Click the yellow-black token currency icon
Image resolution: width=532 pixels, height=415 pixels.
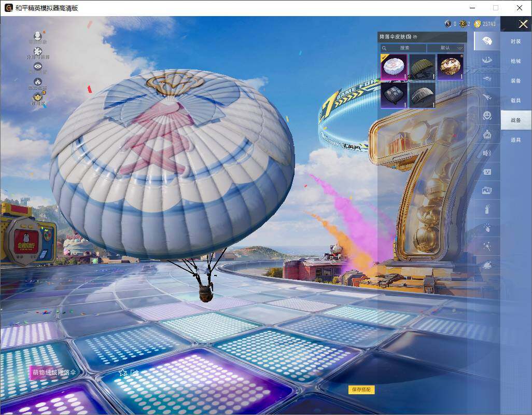tap(463, 24)
